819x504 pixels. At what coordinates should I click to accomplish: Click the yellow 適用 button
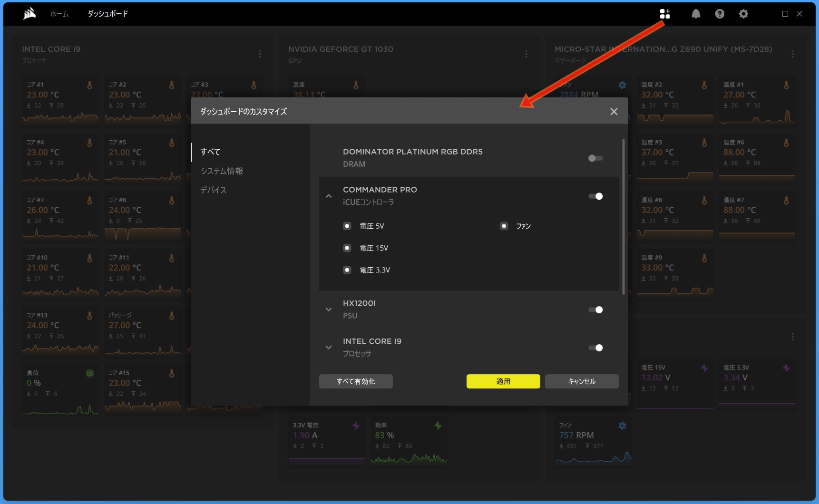[503, 381]
